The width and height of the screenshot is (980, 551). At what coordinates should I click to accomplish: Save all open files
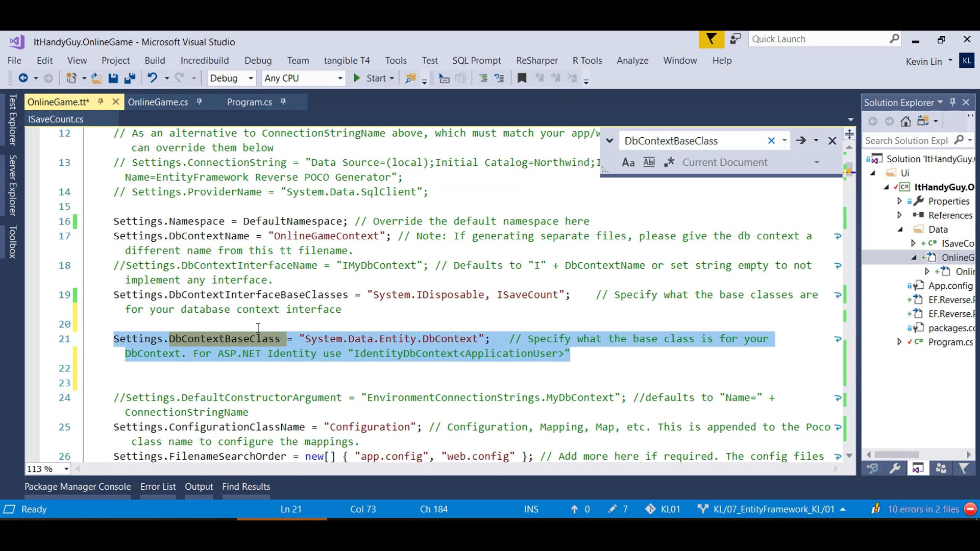tap(130, 78)
